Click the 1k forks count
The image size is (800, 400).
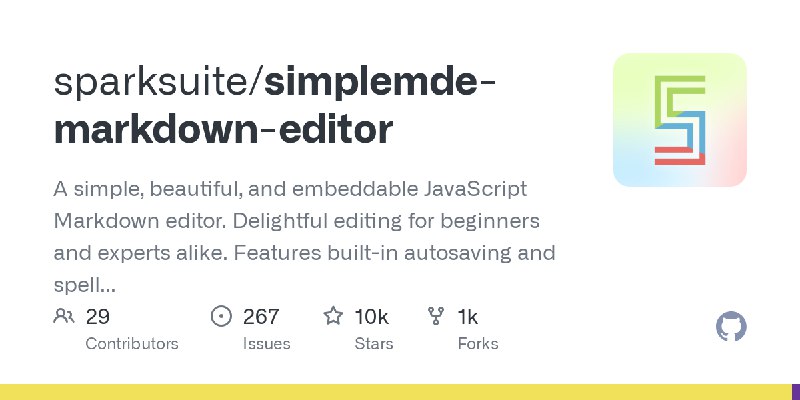(467, 317)
